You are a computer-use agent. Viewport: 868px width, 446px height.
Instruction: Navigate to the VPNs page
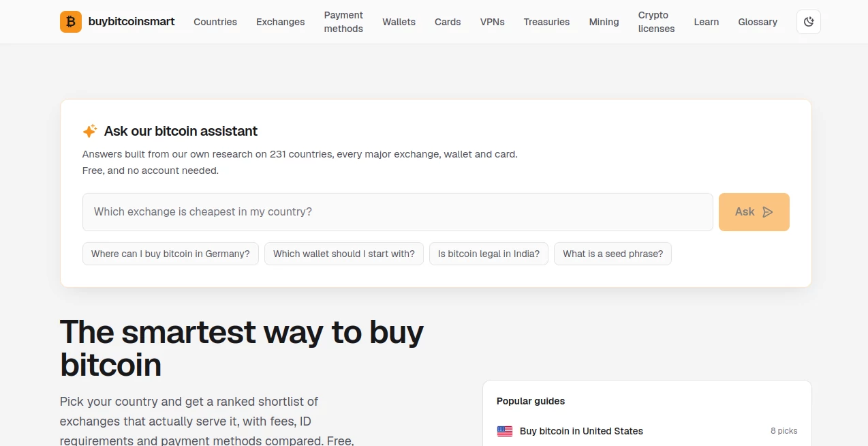click(493, 22)
